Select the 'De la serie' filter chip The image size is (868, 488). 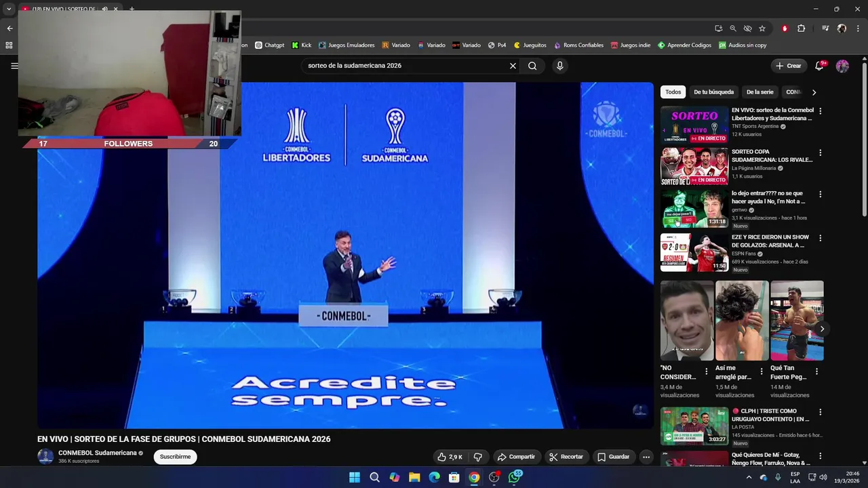coord(759,92)
